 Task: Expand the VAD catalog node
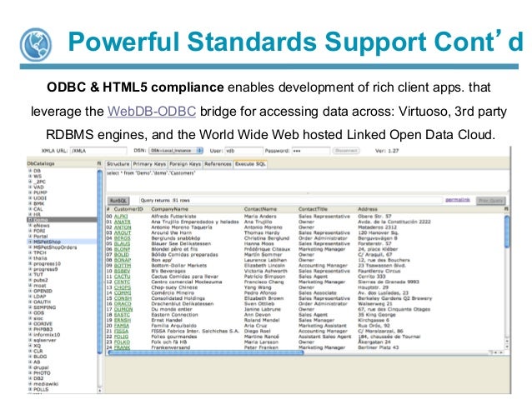(x=30, y=187)
